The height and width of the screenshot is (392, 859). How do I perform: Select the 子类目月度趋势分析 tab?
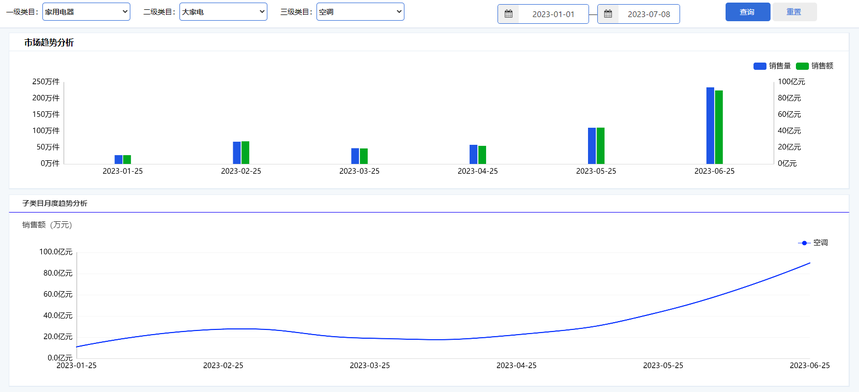point(54,203)
